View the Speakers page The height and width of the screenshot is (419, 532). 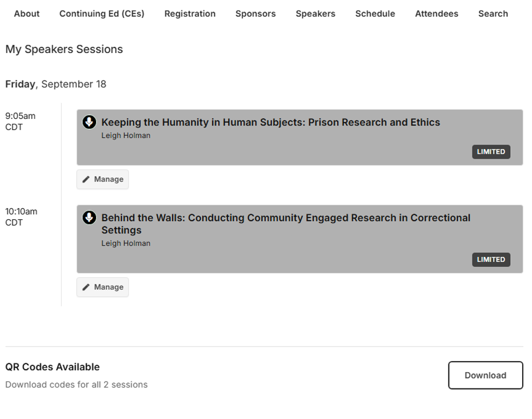click(x=315, y=14)
